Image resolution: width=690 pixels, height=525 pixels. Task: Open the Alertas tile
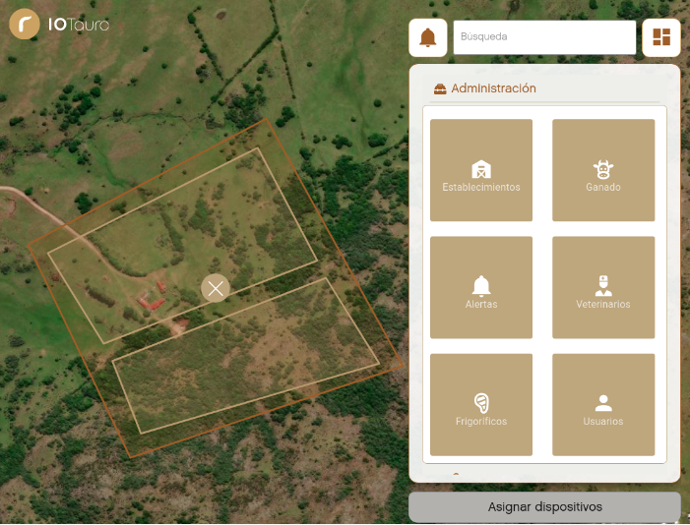[x=481, y=287]
